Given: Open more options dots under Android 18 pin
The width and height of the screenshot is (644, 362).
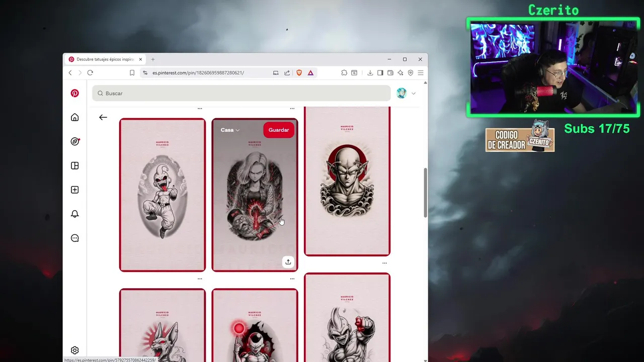Looking at the screenshot, I should click(292, 279).
